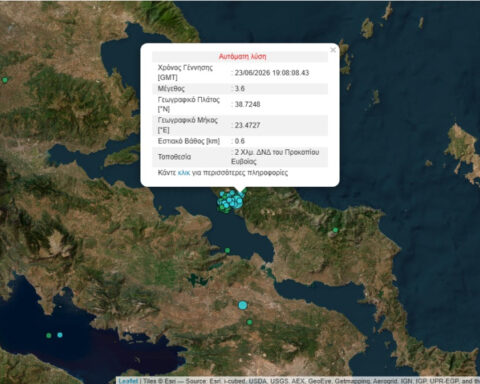The image size is (480, 384).
Task: Click the 'Τοποθεσία' label
Action: coord(174,157)
